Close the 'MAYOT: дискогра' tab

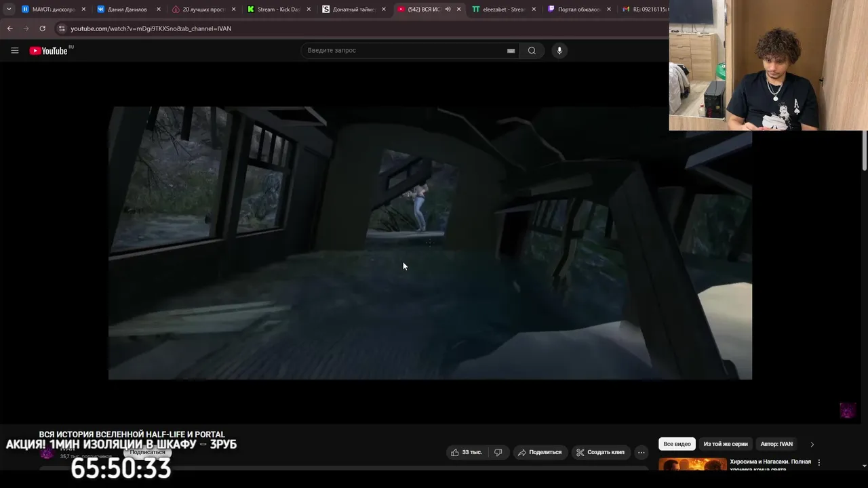[83, 9]
